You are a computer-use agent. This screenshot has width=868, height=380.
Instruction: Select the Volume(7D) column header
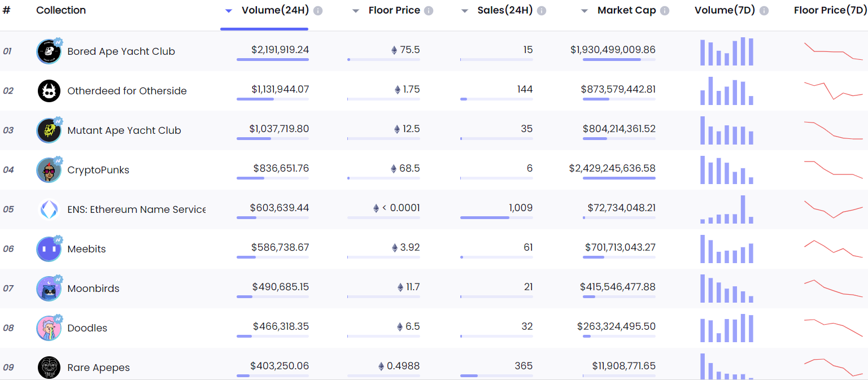point(725,11)
